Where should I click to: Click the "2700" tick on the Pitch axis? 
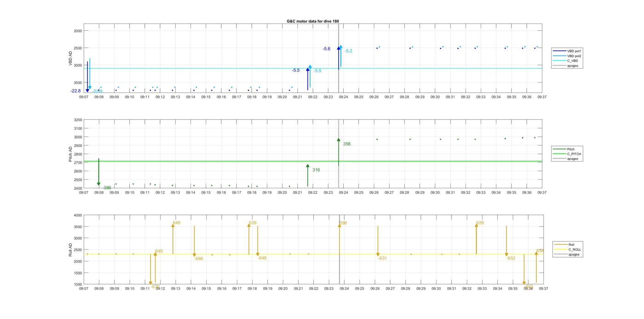coord(78,163)
